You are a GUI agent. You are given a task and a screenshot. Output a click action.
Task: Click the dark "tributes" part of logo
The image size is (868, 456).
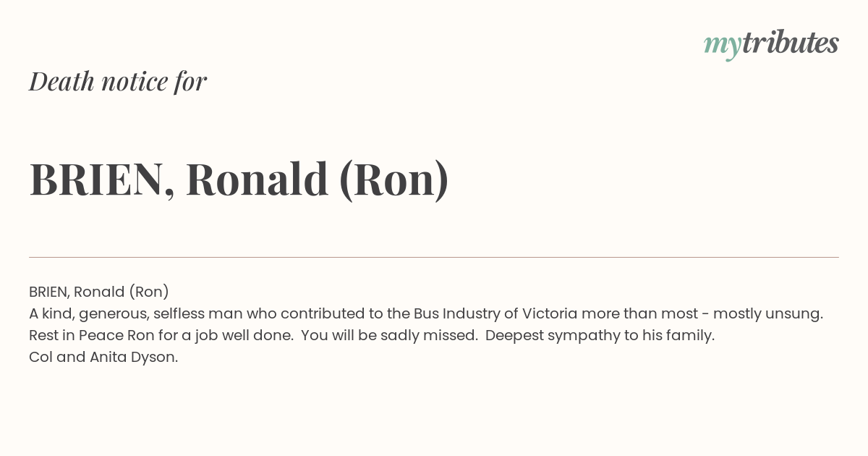coord(790,43)
